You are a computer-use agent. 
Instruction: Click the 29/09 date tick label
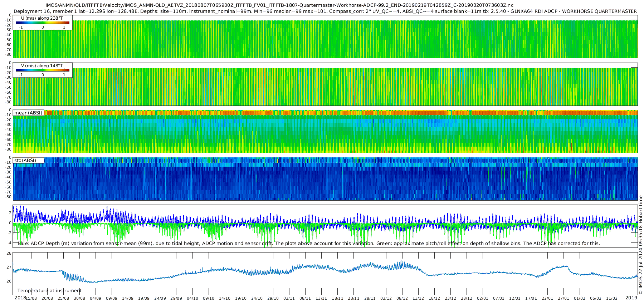(176, 298)
